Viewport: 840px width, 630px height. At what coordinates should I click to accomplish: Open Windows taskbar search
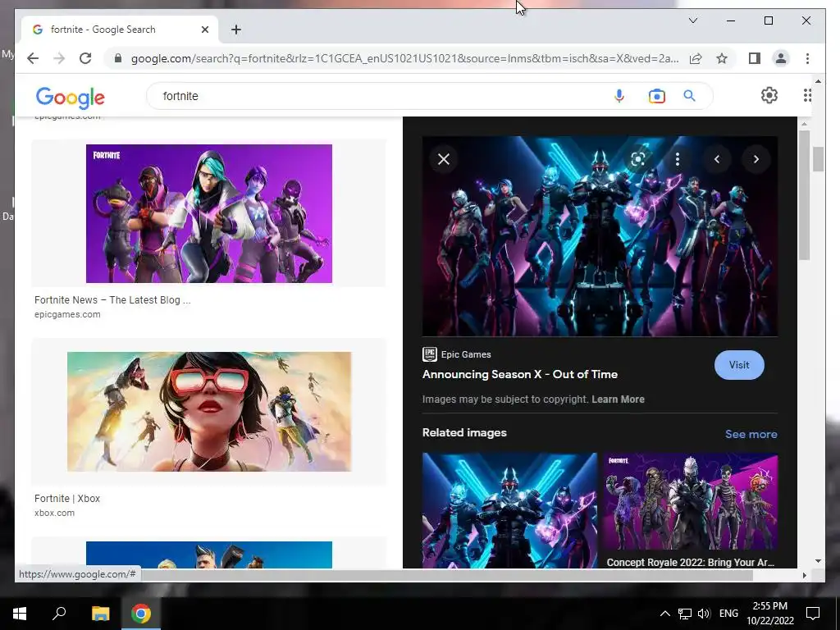pos(59,614)
